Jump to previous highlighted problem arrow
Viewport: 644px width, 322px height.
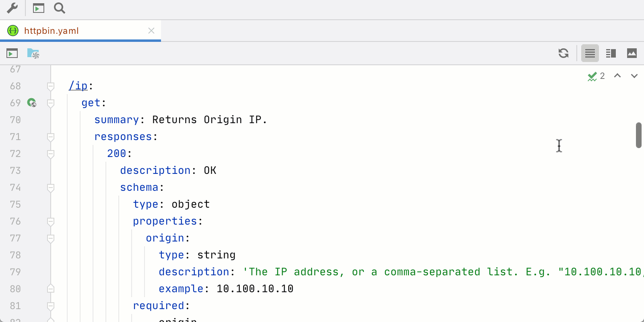point(617,76)
